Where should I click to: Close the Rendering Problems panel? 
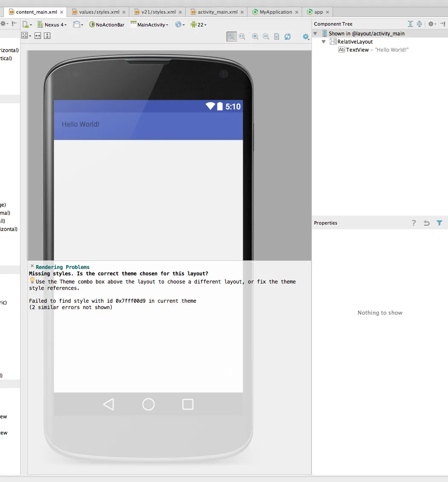(x=32, y=266)
